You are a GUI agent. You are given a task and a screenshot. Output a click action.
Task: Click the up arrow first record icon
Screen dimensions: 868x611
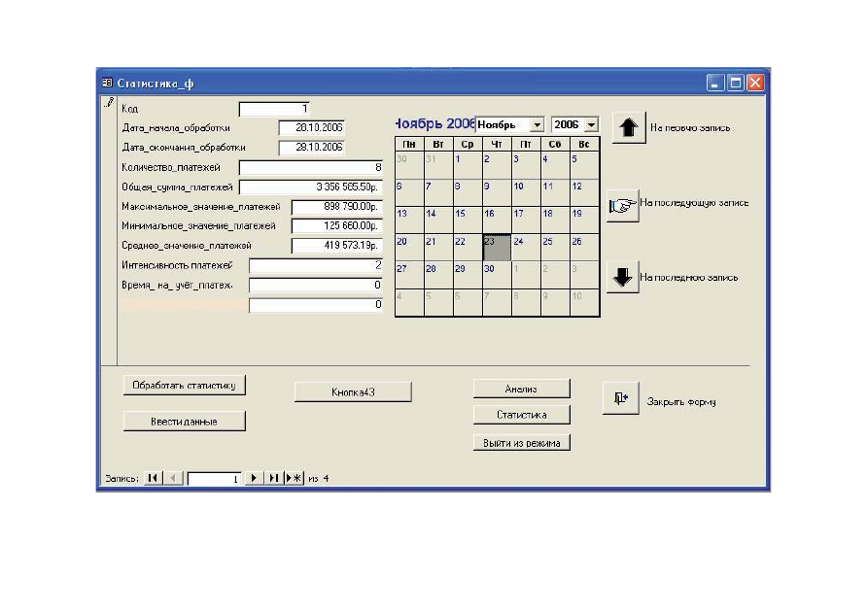(629, 127)
